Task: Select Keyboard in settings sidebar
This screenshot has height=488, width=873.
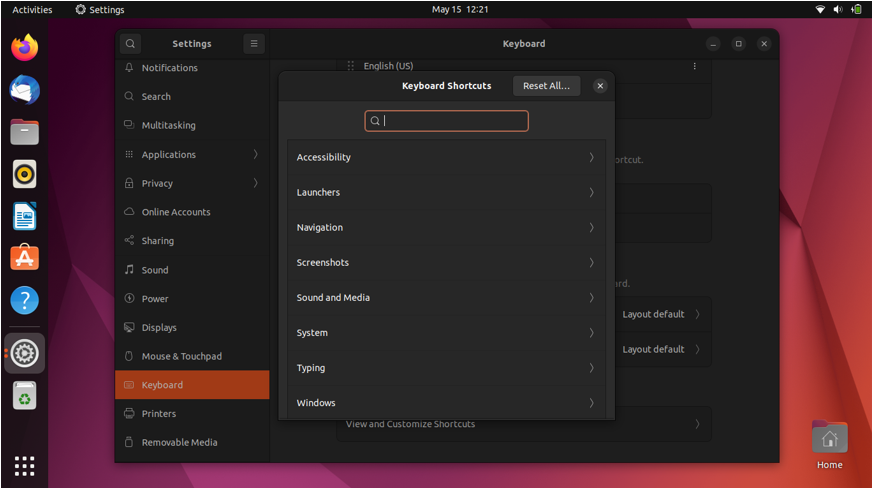Action: click(x=192, y=385)
